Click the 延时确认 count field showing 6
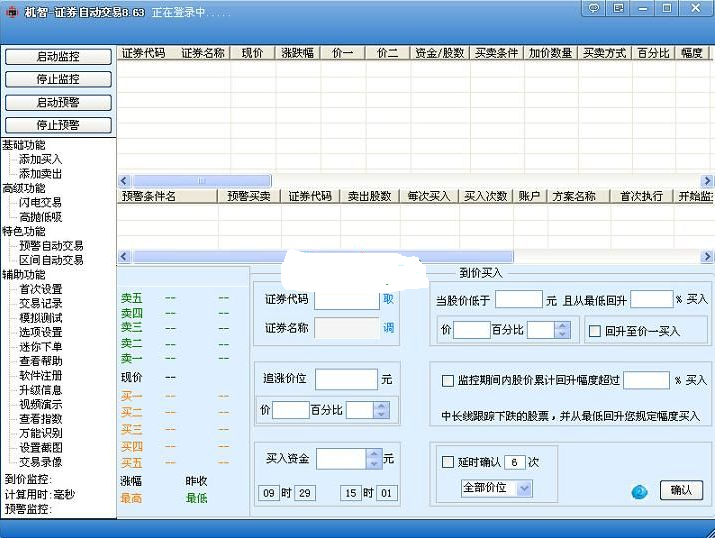 click(x=515, y=462)
